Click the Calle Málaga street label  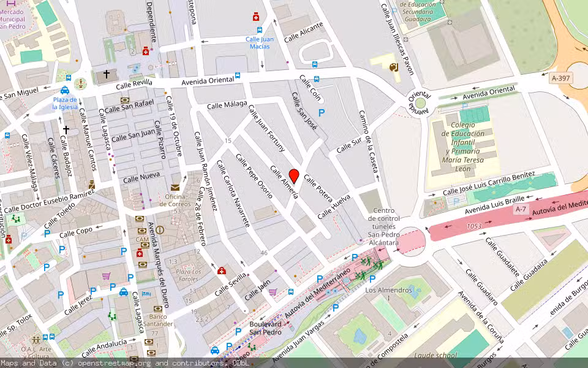(x=227, y=105)
